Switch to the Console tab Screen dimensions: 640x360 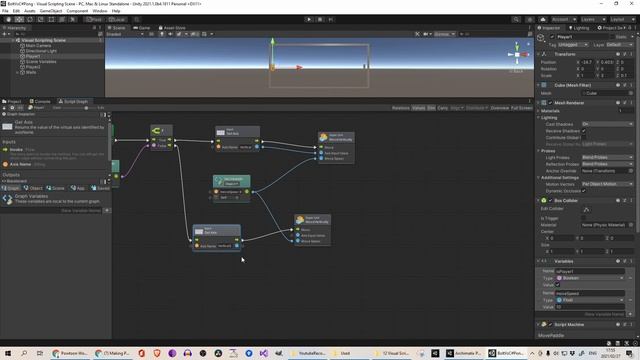click(x=40, y=101)
